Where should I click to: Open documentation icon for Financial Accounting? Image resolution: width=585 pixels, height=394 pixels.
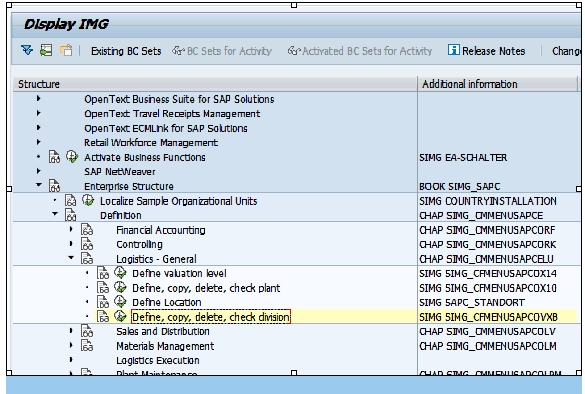[87, 229]
